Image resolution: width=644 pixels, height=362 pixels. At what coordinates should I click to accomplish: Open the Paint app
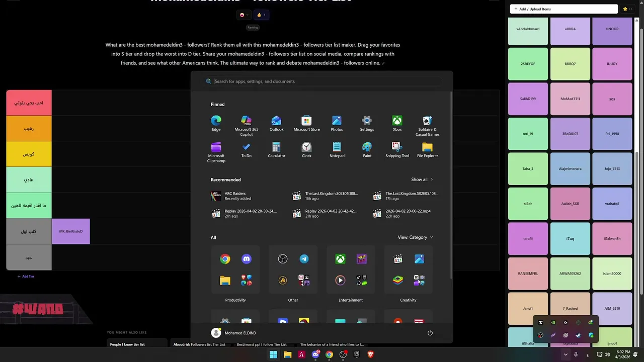point(367,150)
